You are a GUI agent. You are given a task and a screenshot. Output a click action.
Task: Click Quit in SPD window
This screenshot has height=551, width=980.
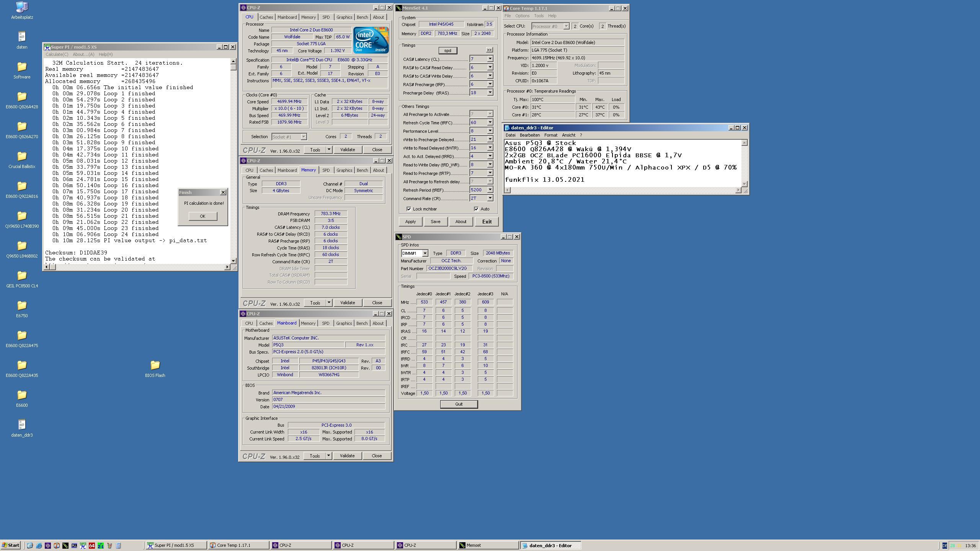(459, 404)
